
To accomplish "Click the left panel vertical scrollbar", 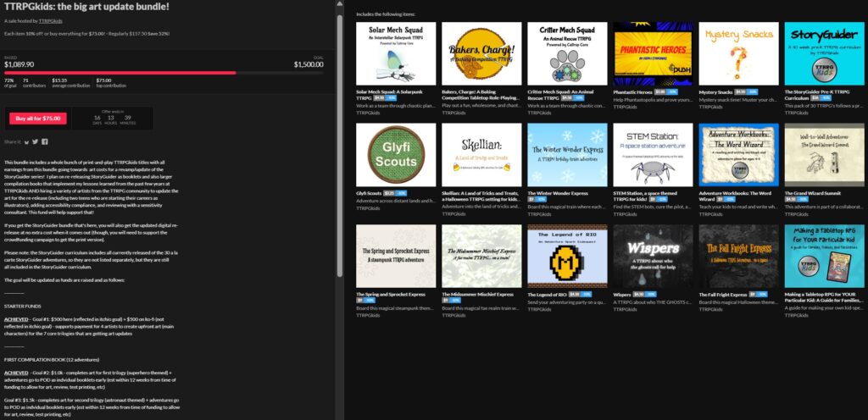I will (x=339, y=145).
